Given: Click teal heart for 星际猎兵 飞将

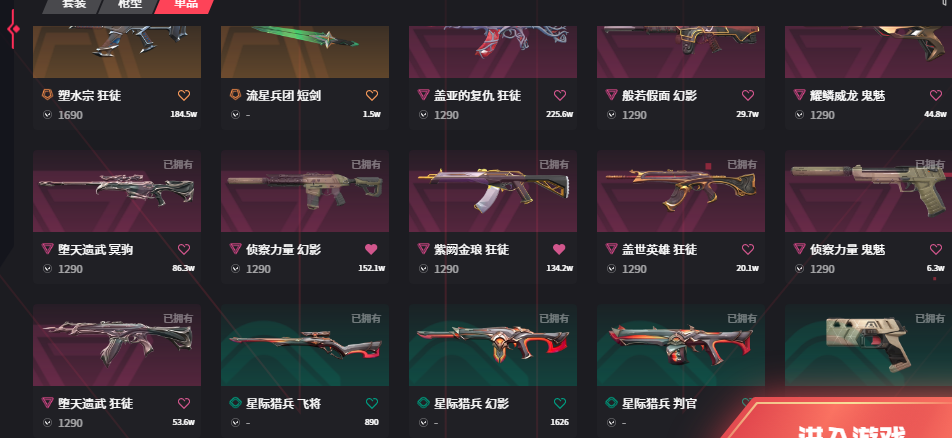Looking at the screenshot, I should [372, 403].
